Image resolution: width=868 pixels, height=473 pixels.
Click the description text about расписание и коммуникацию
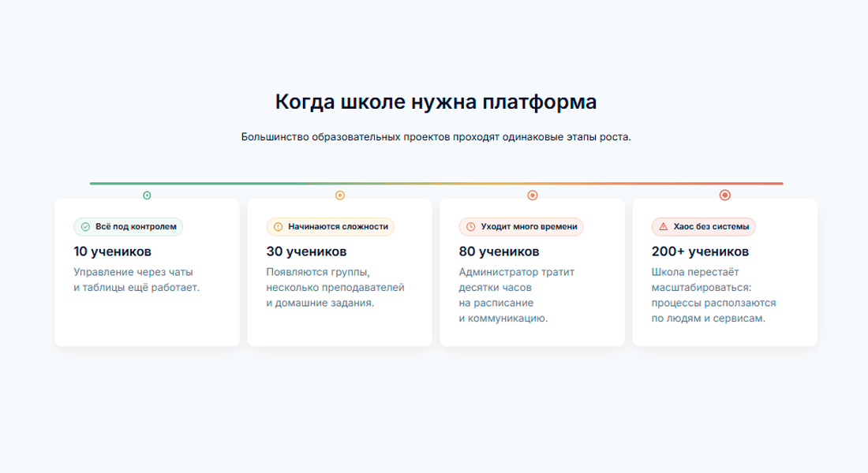point(517,296)
